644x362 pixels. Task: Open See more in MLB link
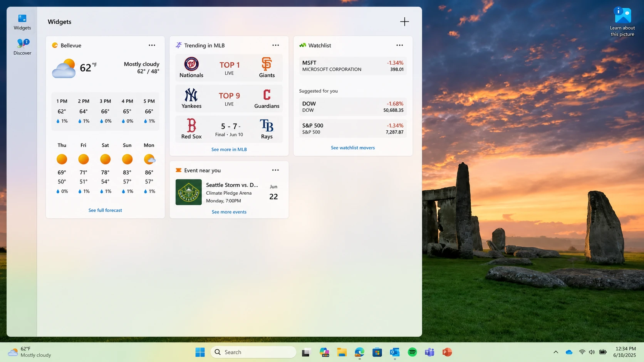(229, 149)
